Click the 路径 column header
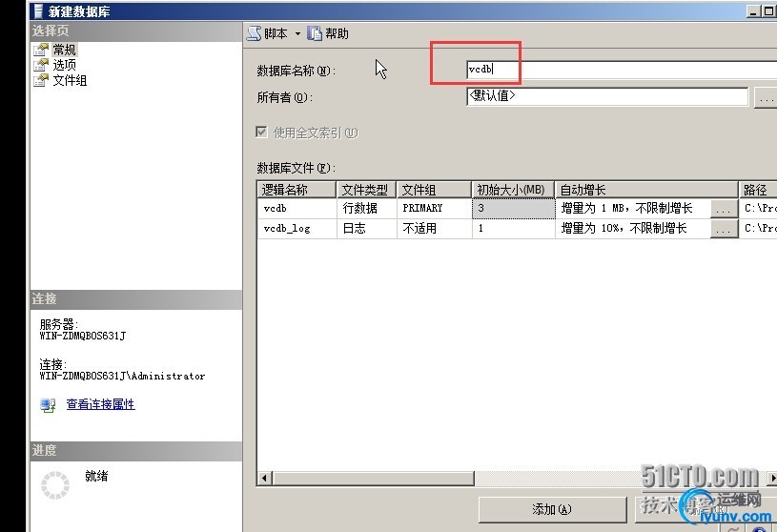The height and width of the screenshot is (532, 777). [x=758, y=190]
